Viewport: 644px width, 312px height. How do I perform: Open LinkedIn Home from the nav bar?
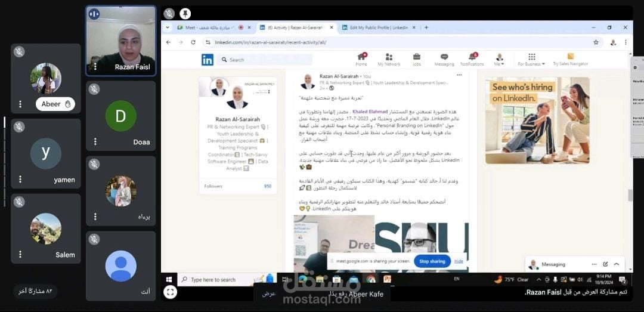coord(361,60)
